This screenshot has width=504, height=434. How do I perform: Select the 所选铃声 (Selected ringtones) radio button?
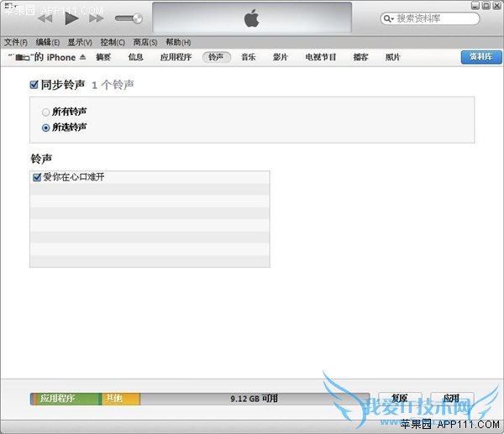[46, 128]
